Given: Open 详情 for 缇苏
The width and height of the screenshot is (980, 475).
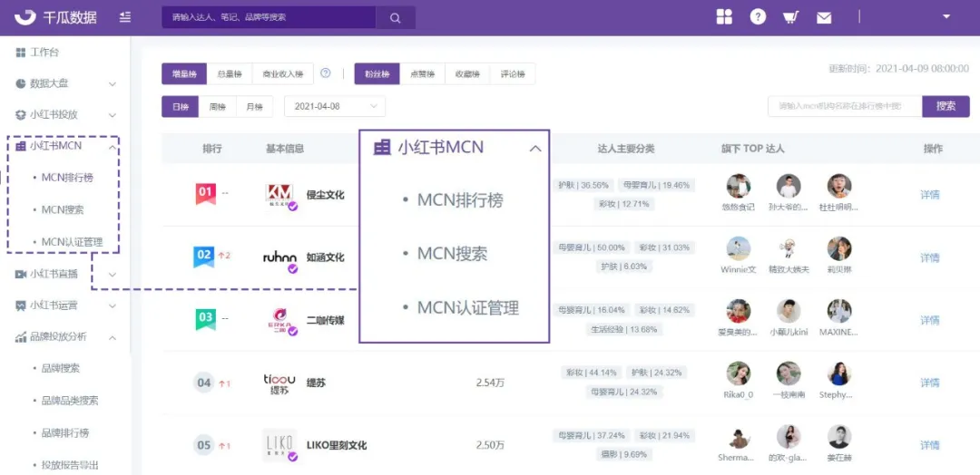Looking at the screenshot, I should click(x=929, y=383).
